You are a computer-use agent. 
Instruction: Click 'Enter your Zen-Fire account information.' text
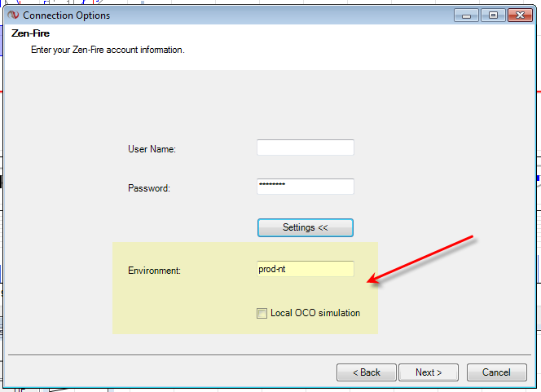(x=108, y=50)
